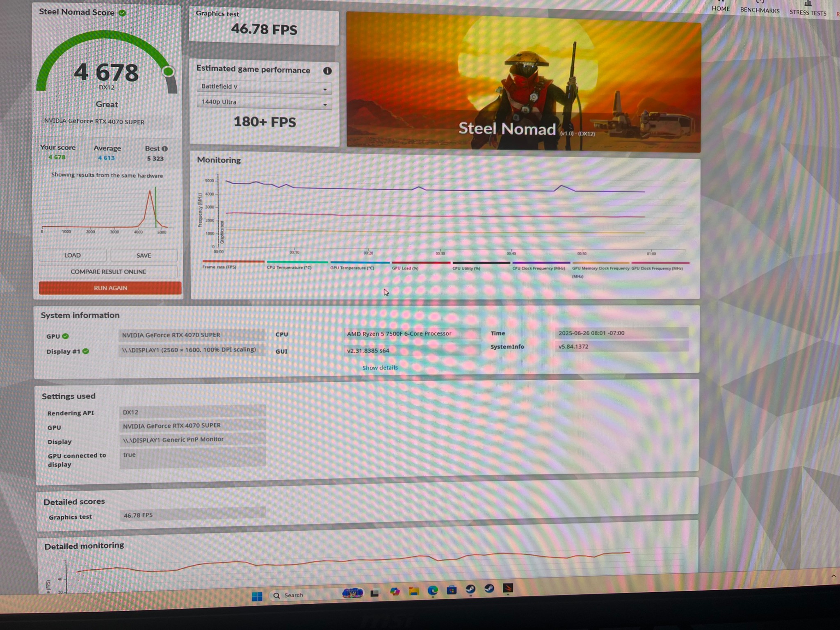
Task: Open the Steam taskbar icon
Action: click(x=470, y=589)
